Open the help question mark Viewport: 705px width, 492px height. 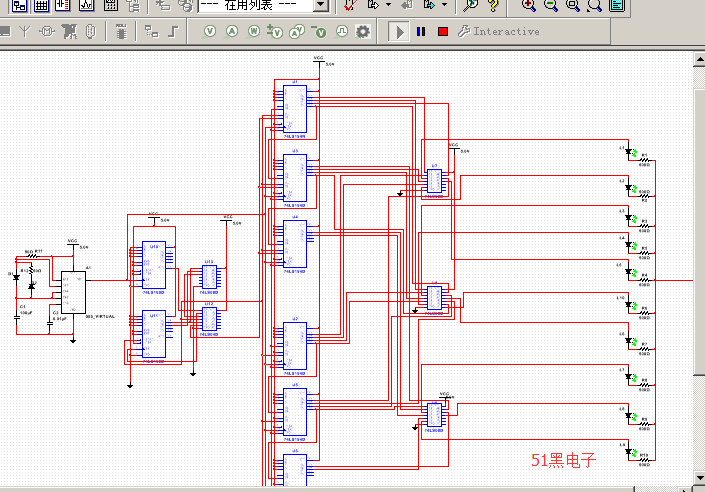[x=493, y=5]
